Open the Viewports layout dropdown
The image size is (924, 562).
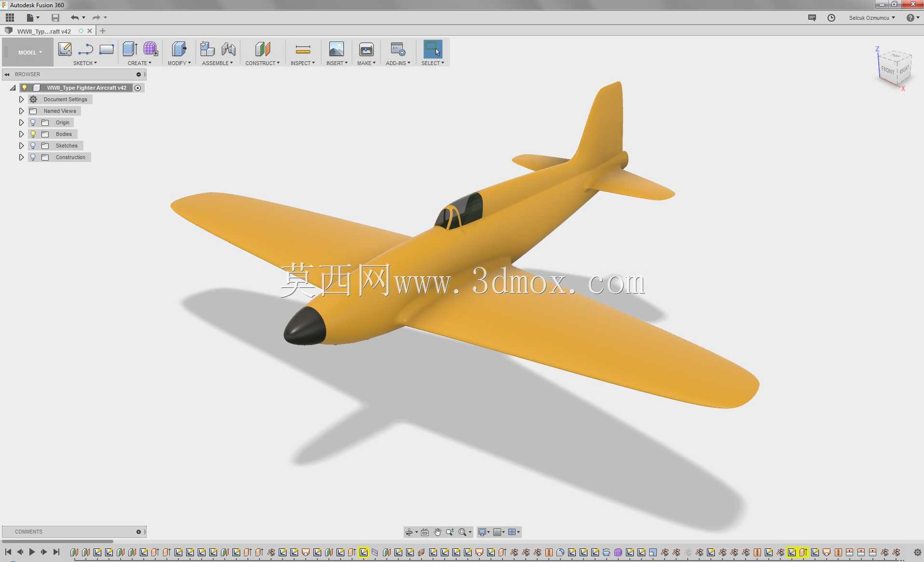(x=514, y=532)
